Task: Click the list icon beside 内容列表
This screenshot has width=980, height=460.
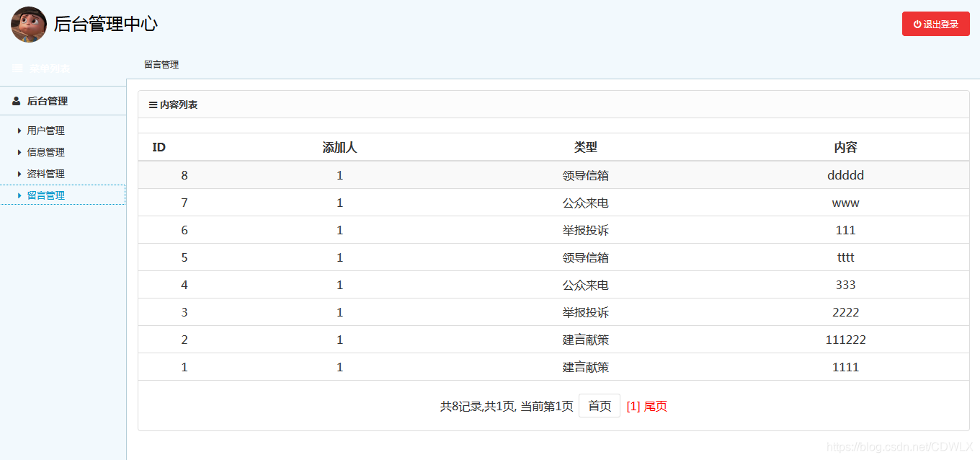Action: click(x=153, y=105)
